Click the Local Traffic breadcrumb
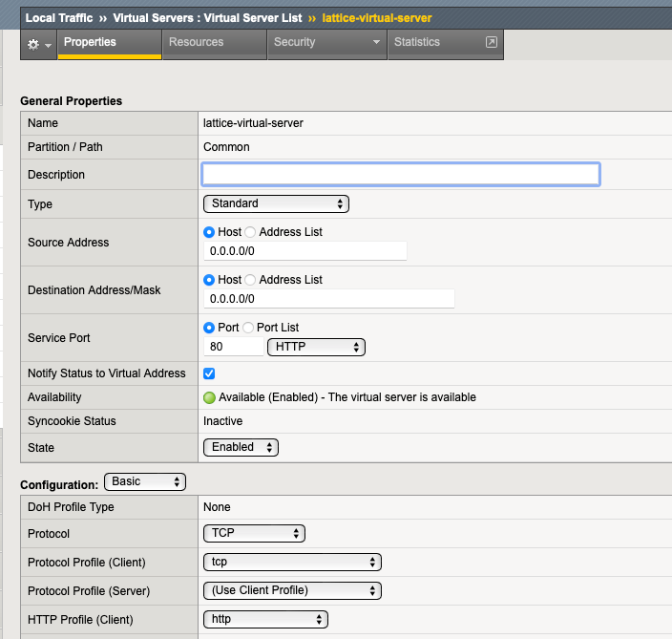This screenshot has height=639, width=672. tap(59, 17)
